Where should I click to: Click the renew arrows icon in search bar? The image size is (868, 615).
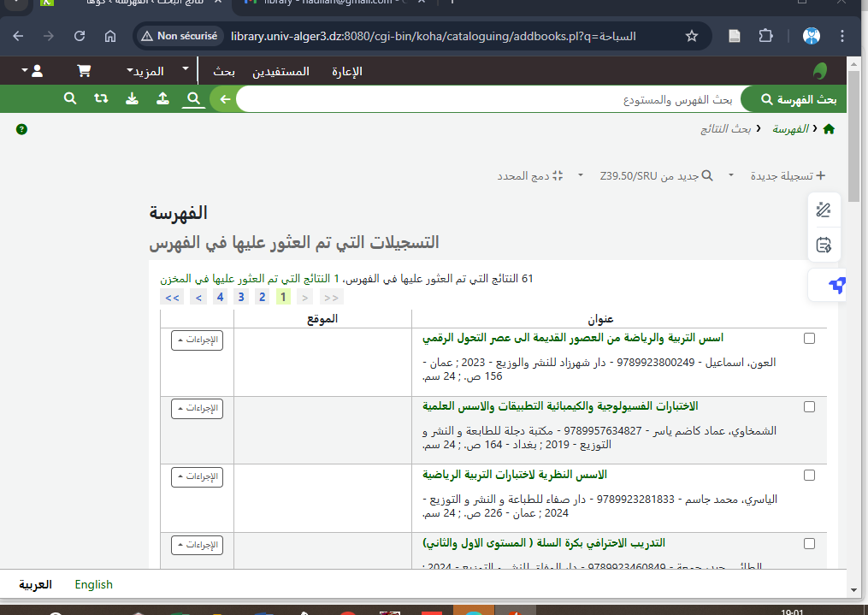tap(101, 99)
